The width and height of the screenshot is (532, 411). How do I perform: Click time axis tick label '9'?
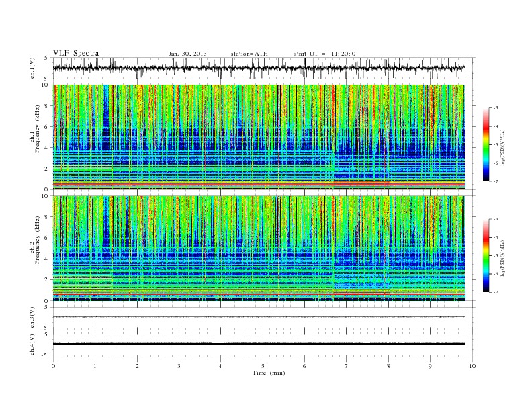pos(430,366)
